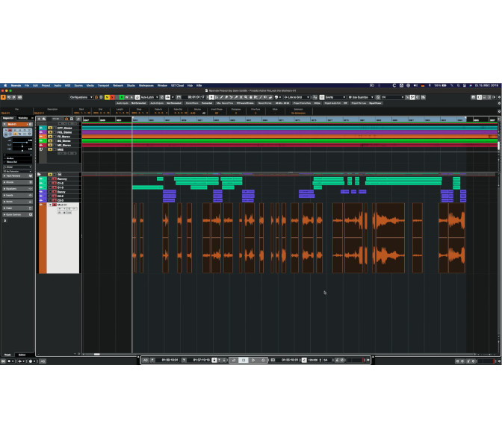
Task: Click the Redo arrow in toolbar
Action: [x=14, y=97]
